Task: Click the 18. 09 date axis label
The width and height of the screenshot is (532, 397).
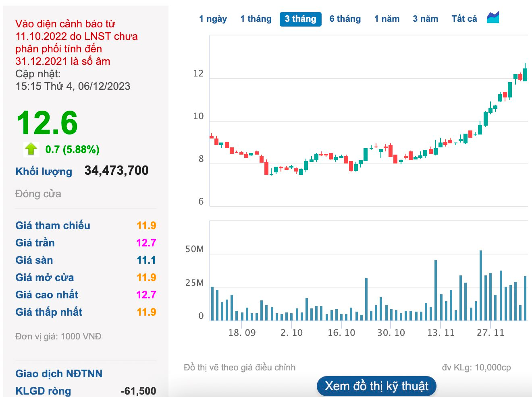Action: pos(242,333)
